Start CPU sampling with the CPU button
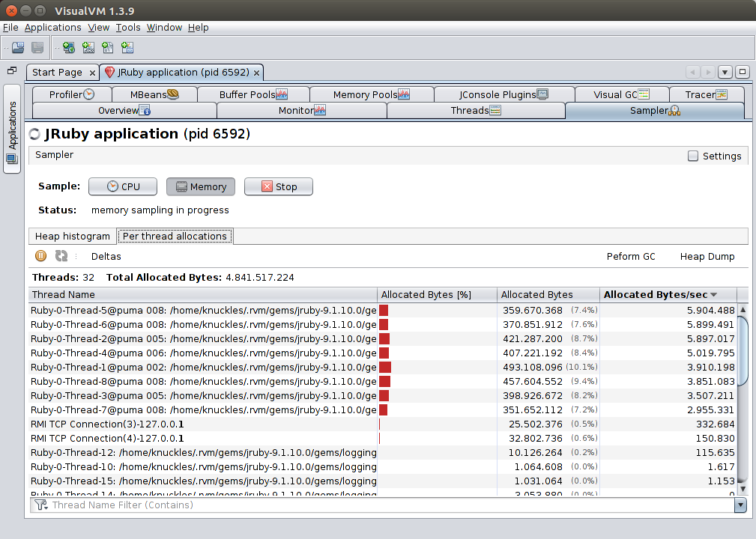This screenshot has height=539, width=756. click(123, 186)
